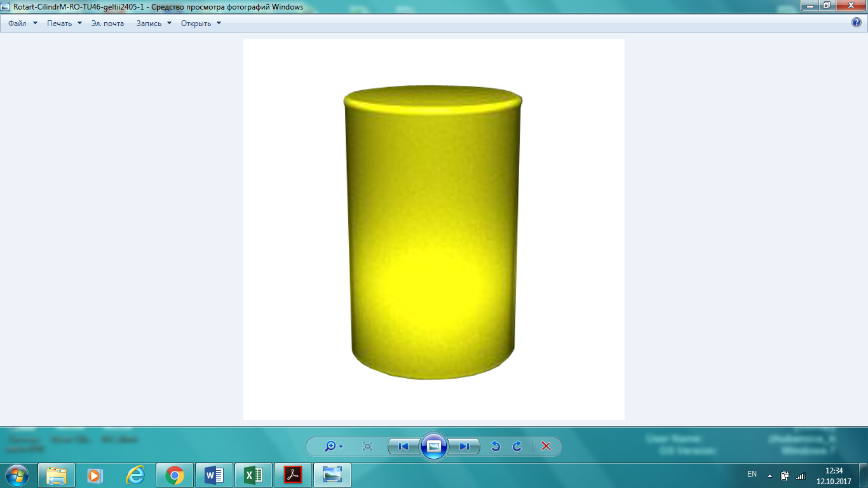The image size is (868, 488).
Task: Start the slideshow with the center button
Action: pyautogui.click(x=434, y=446)
